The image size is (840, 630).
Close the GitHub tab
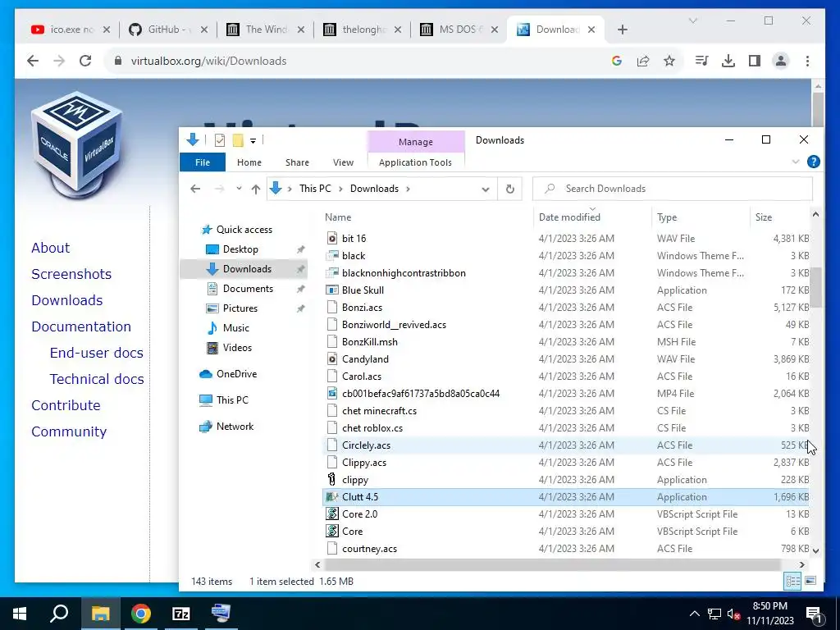[x=204, y=30]
